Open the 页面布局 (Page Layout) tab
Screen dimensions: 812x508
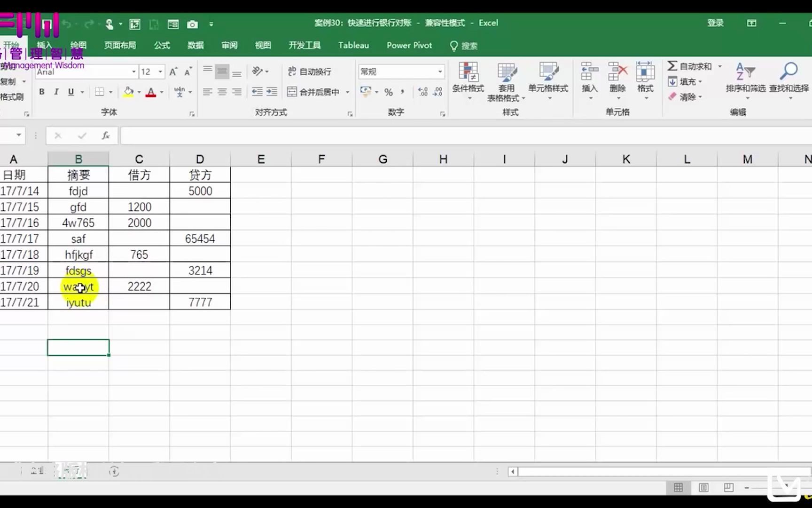coord(120,45)
